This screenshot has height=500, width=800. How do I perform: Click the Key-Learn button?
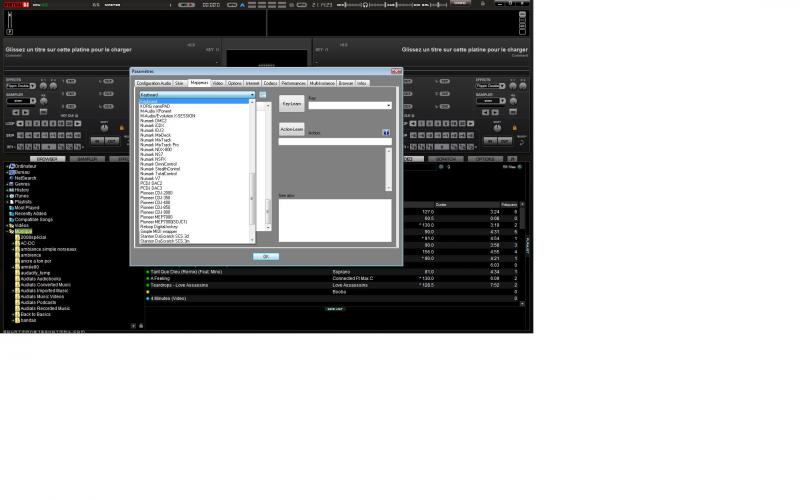tap(292, 104)
